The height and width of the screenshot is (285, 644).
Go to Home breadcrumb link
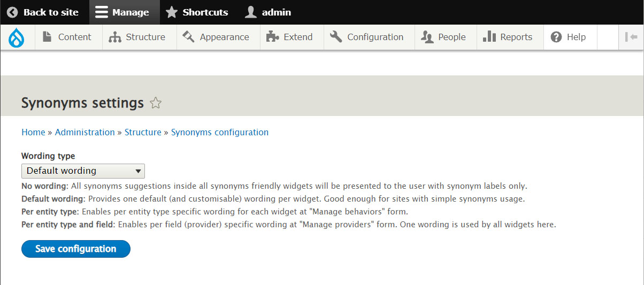click(x=33, y=132)
